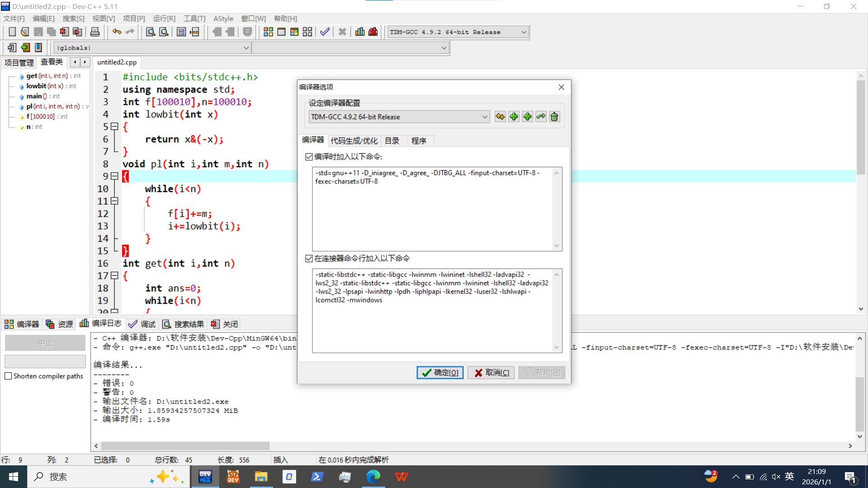Image resolution: width=868 pixels, height=488 pixels.
Task: Click the Compile toolbar icon
Action: [268, 32]
